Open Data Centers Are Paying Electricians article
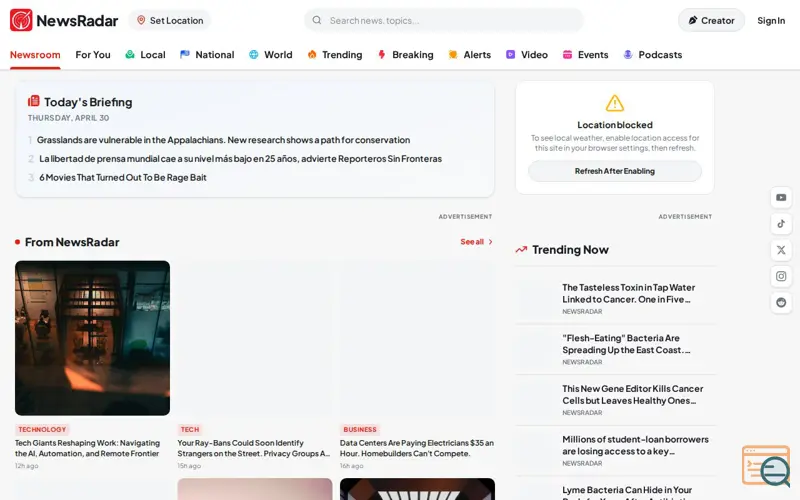The height and width of the screenshot is (500, 800). [417, 448]
